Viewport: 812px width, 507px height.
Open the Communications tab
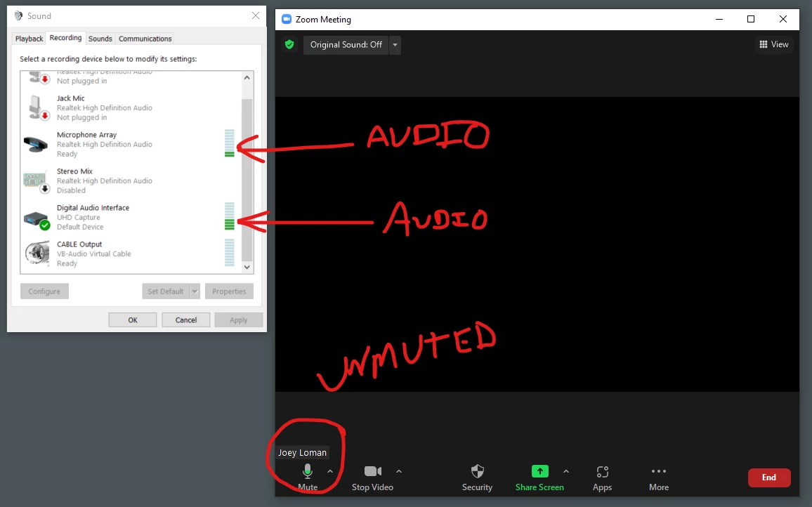pyautogui.click(x=145, y=39)
